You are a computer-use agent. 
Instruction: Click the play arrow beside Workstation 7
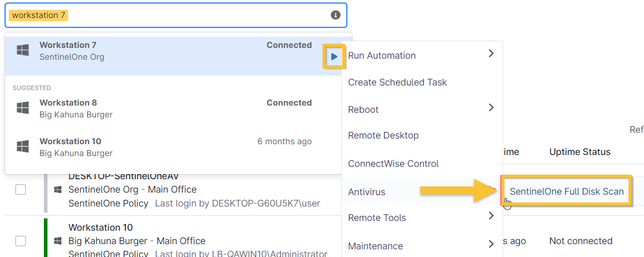(334, 57)
